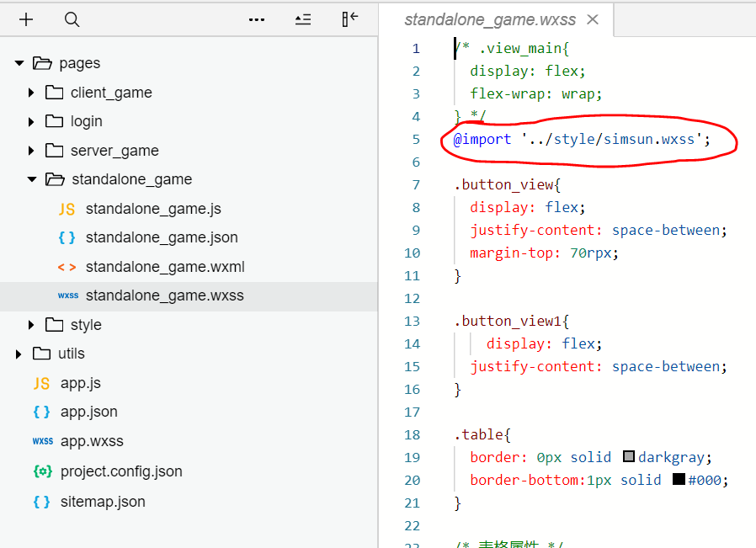Click the folder icon beside server_game

coord(54,151)
